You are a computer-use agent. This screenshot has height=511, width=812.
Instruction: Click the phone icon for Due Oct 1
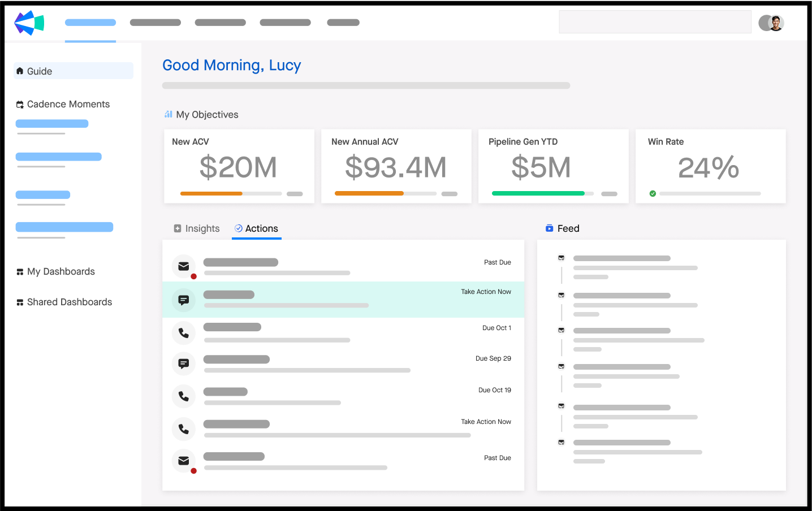tap(184, 333)
